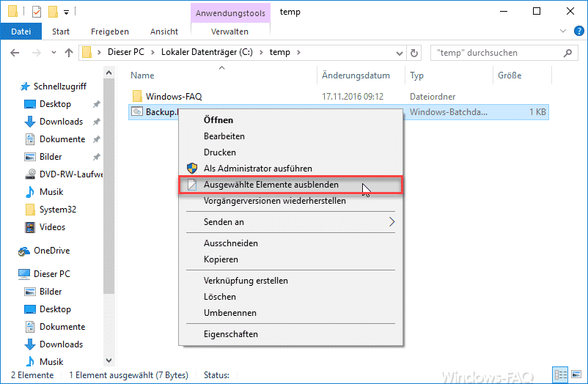Switch to details view in status bar

click(562, 374)
